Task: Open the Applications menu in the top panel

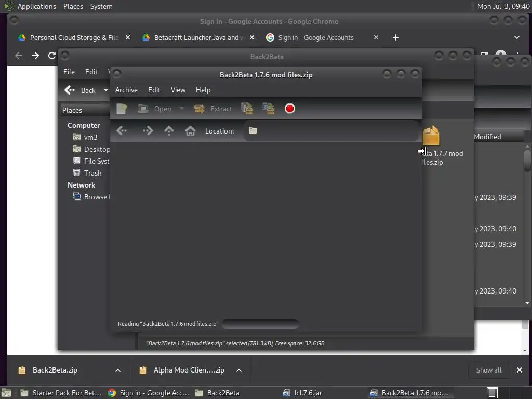Action: [x=37, y=6]
